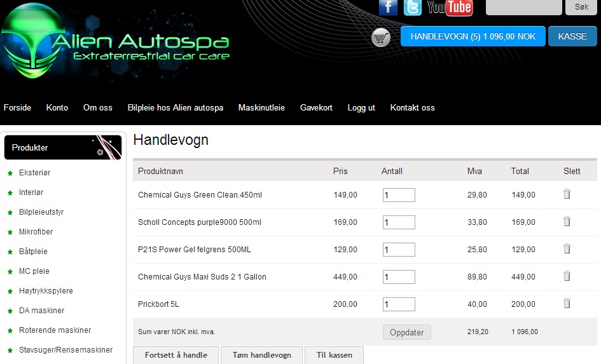Click the Handlevogn page heading
Screen dimensions: 601x364
pyautogui.click(x=170, y=140)
